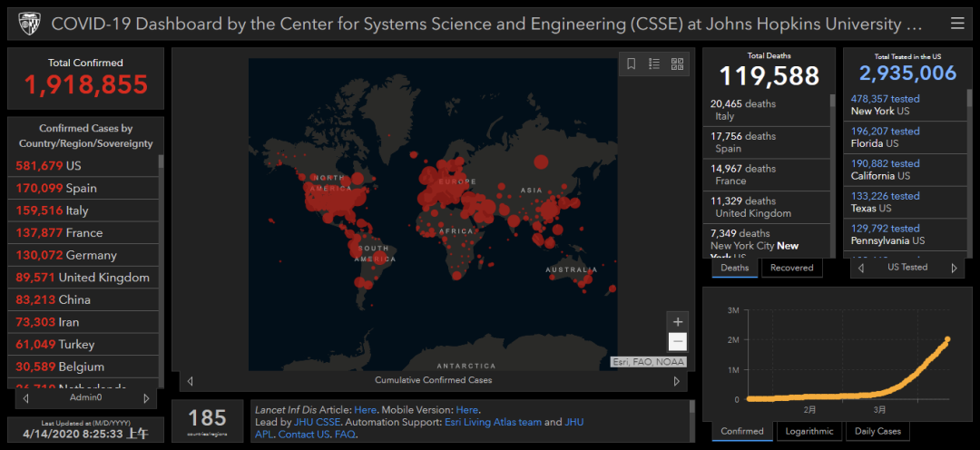Click the map bookmarks icon
Screen dimensions: 980x450
(632, 64)
